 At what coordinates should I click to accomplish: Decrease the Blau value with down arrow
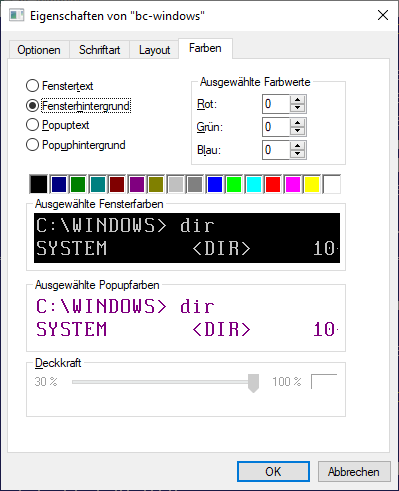click(x=298, y=154)
